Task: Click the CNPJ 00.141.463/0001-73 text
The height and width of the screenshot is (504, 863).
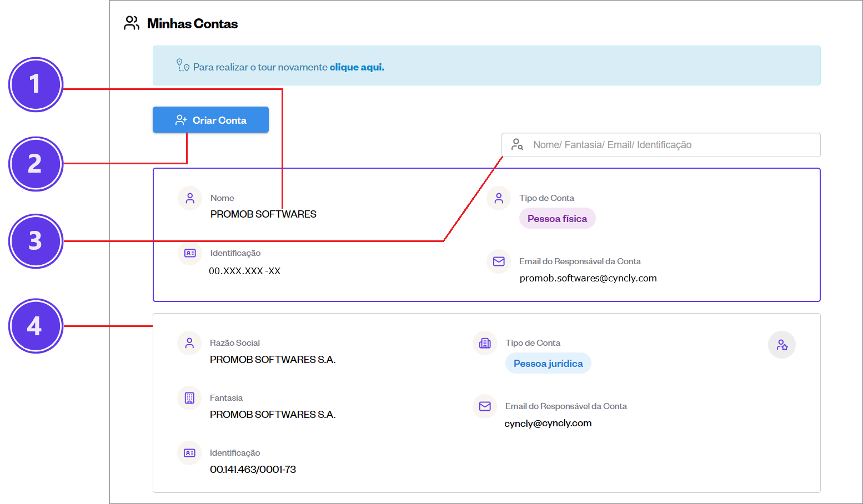Action: (253, 470)
